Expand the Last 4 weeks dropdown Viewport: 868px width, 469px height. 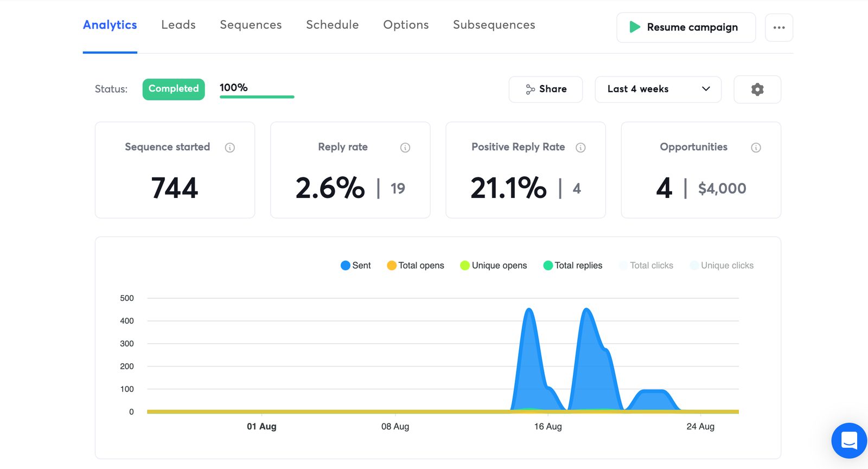(x=658, y=89)
